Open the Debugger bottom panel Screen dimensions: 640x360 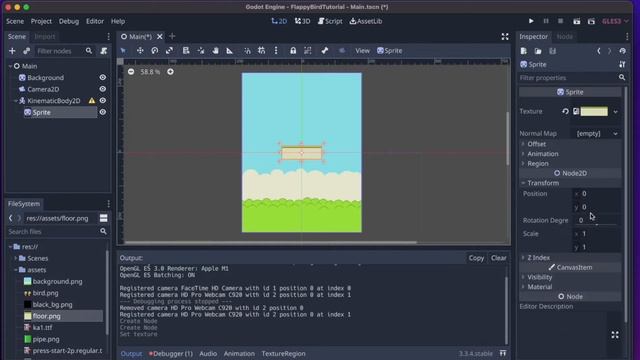(171, 353)
